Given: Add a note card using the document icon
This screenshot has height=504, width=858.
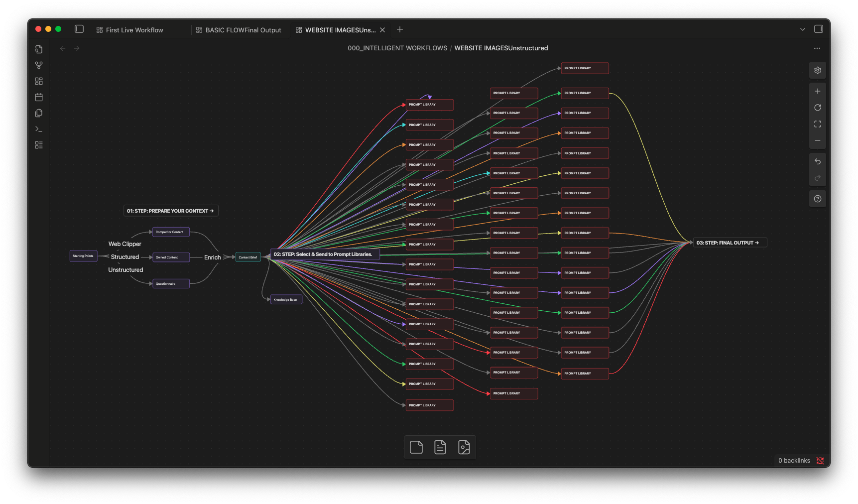Looking at the screenshot, I should (x=440, y=447).
